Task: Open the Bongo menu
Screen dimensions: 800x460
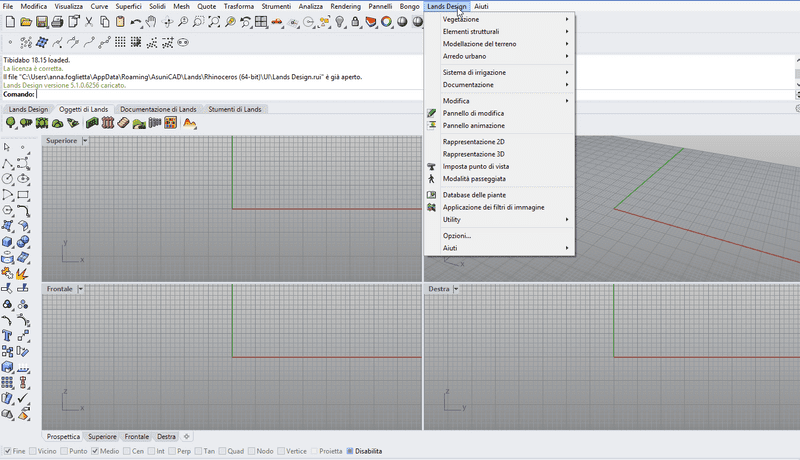Action: [x=409, y=6]
